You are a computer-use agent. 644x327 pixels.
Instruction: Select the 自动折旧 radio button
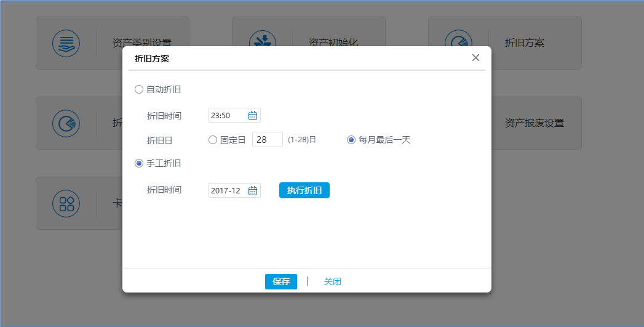point(139,89)
